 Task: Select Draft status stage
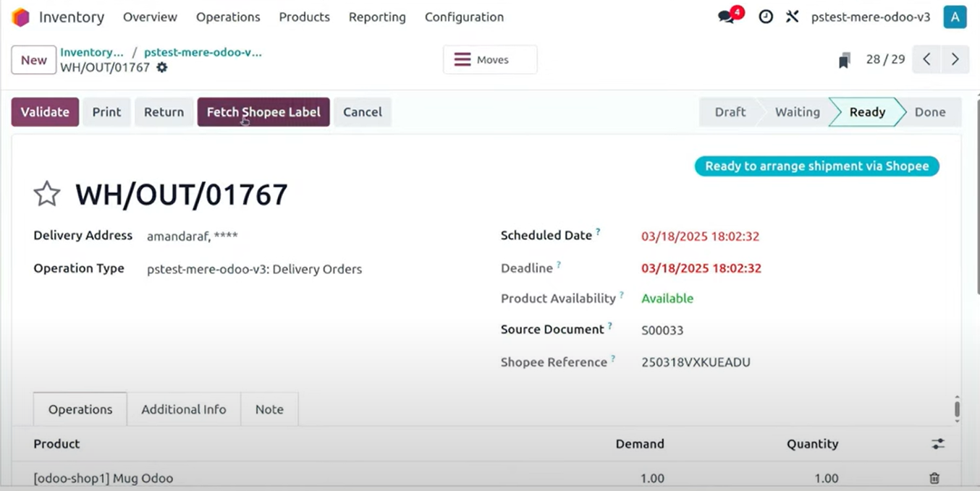[730, 112]
